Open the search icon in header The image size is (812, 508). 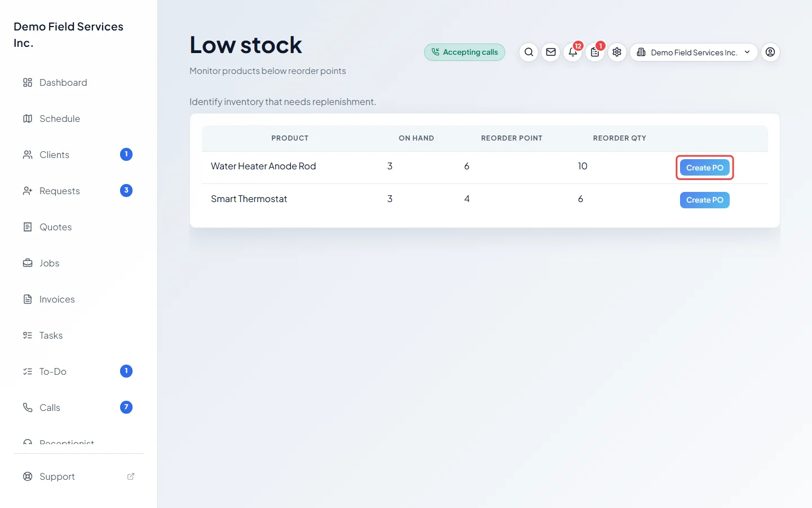[x=528, y=52]
